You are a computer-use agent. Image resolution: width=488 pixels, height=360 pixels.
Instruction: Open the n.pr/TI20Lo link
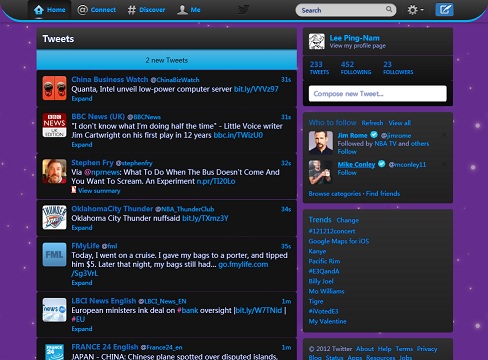coord(216,181)
